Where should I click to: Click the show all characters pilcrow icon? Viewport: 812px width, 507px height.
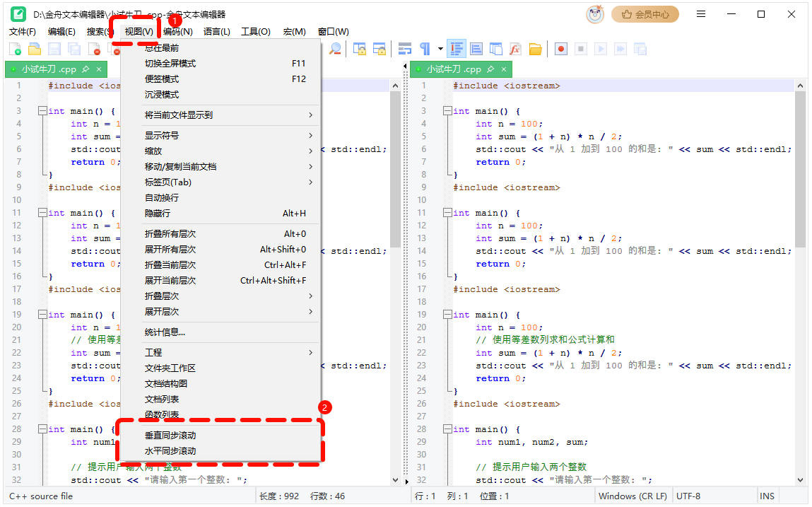425,49
